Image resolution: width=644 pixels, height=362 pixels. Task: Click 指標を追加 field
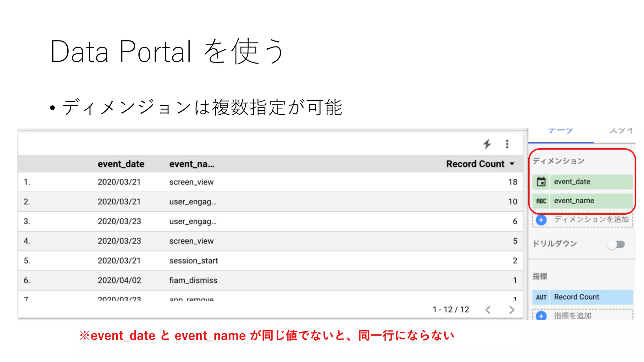pos(583,315)
